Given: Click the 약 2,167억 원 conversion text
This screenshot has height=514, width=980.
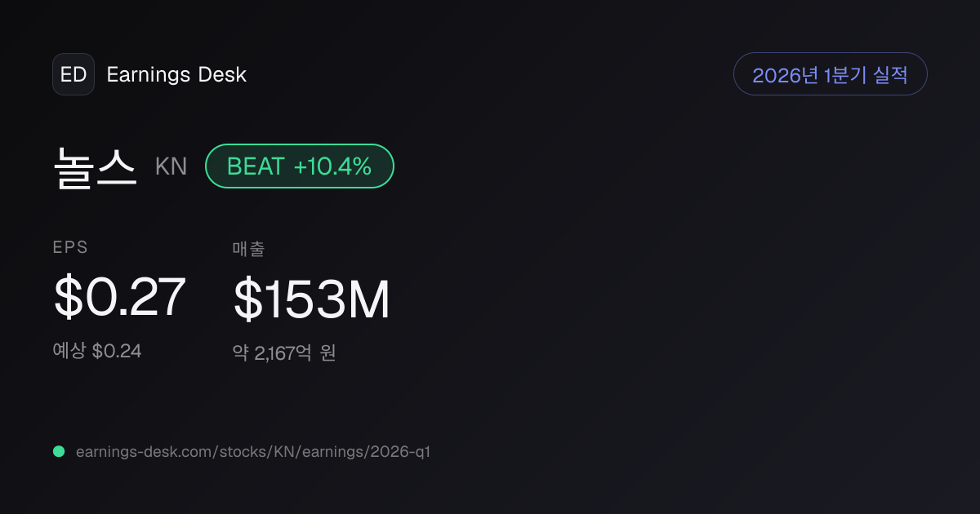Looking at the screenshot, I should pos(284,353).
